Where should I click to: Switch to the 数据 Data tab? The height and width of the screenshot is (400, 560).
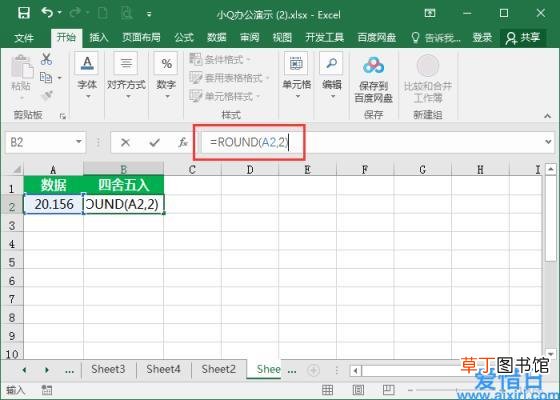(216, 38)
